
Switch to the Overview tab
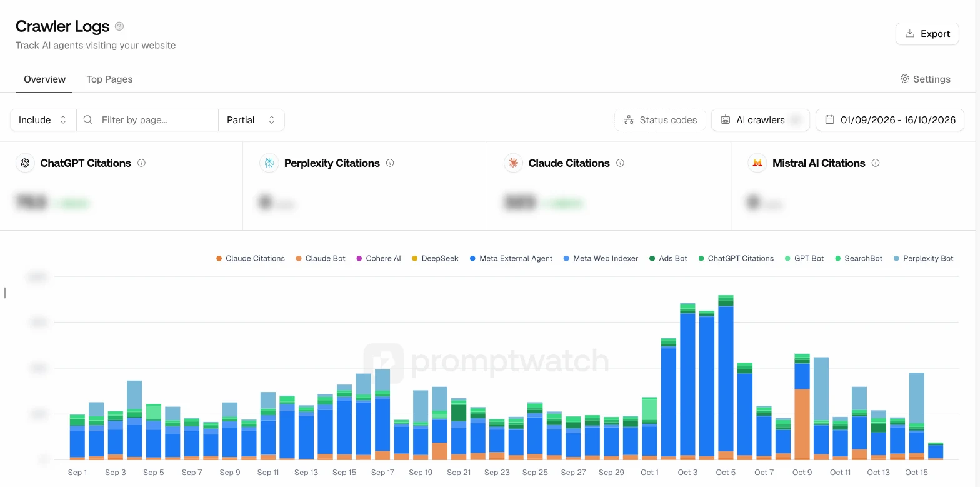(x=44, y=79)
